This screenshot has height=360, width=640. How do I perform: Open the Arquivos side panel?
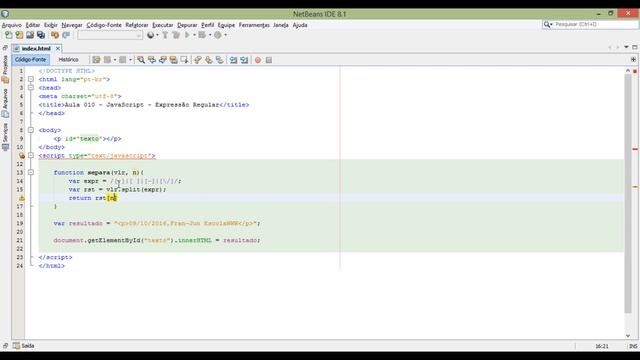(x=5, y=103)
